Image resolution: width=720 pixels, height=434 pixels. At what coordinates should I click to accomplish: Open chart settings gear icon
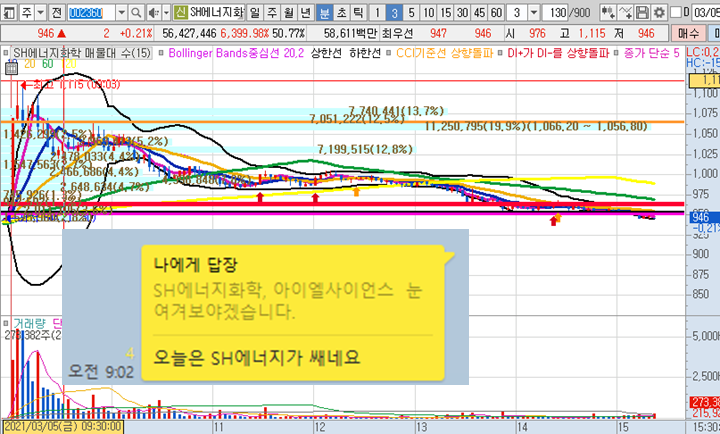pos(659,12)
